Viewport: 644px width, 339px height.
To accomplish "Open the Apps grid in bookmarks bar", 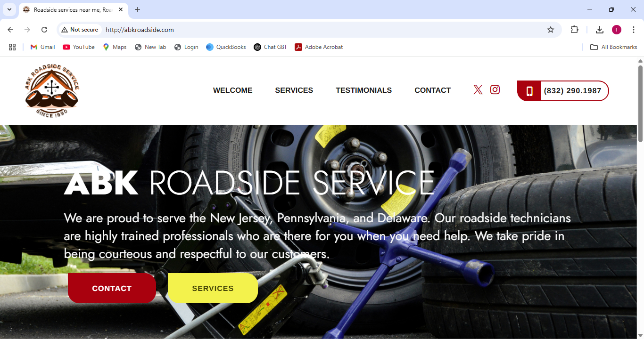I will pyautogui.click(x=12, y=47).
